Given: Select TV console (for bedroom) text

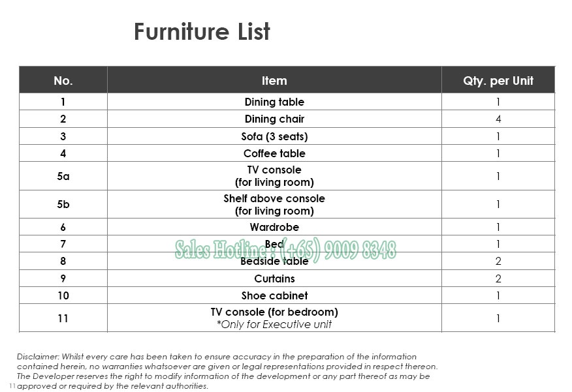Looking at the screenshot, I should (x=274, y=312).
